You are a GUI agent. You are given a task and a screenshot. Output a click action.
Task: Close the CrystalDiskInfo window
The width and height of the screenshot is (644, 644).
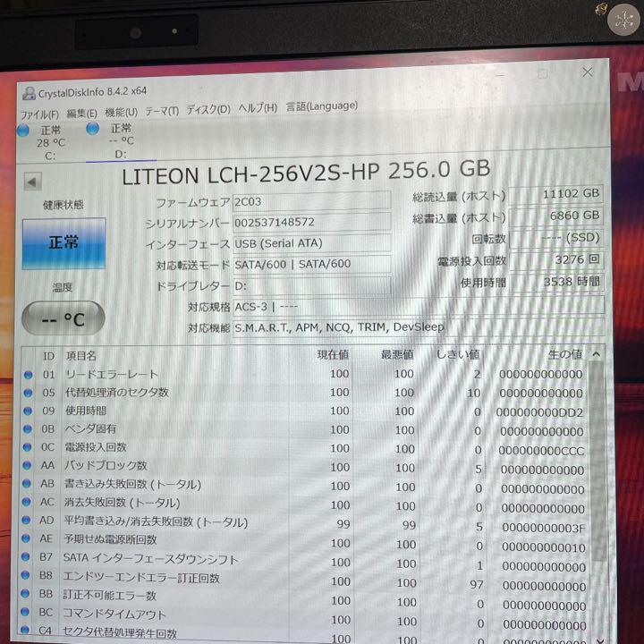tap(588, 72)
